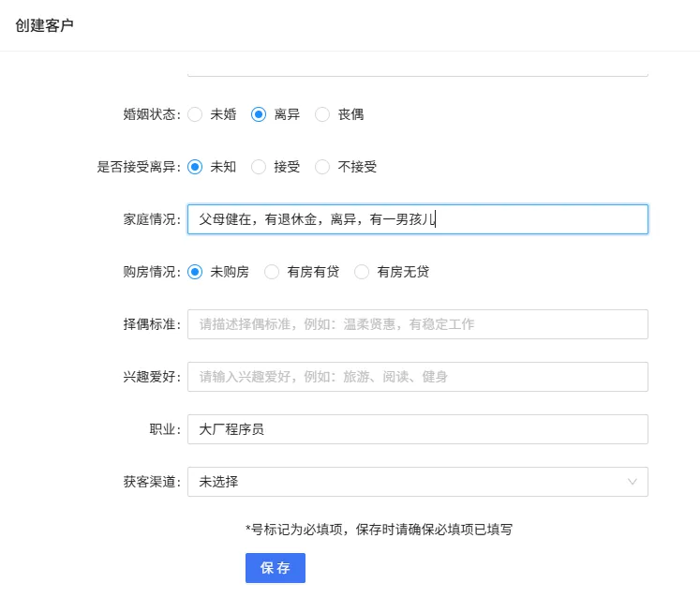Click the 兴趣爱好 input field
This screenshot has width=700, height=613.
pos(417,377)
